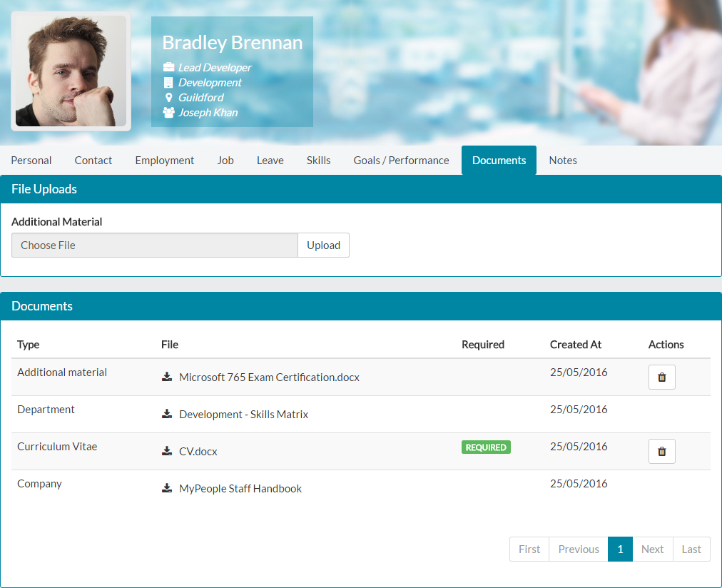Open Development - Skills Matrix file link

(x=243, y=415)
